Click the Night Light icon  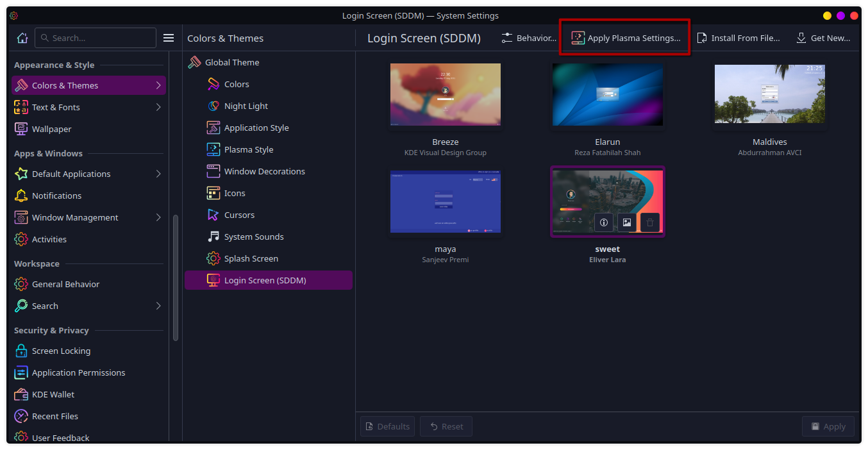pyautogui.click(x=213, y=106)
